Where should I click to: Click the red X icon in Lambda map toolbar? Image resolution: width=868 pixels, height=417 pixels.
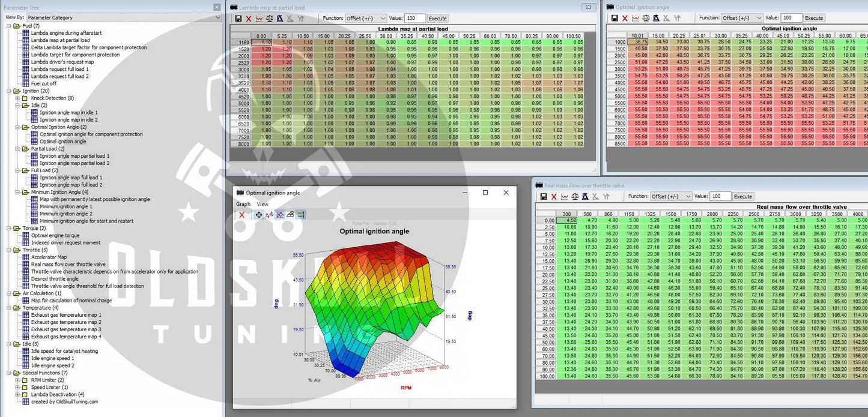[249, 19]
